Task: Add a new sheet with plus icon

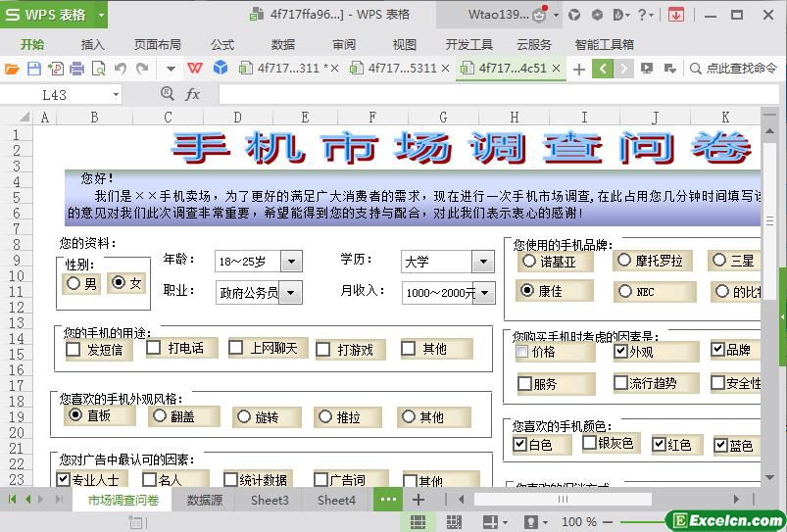Action: tap(418, 500)
